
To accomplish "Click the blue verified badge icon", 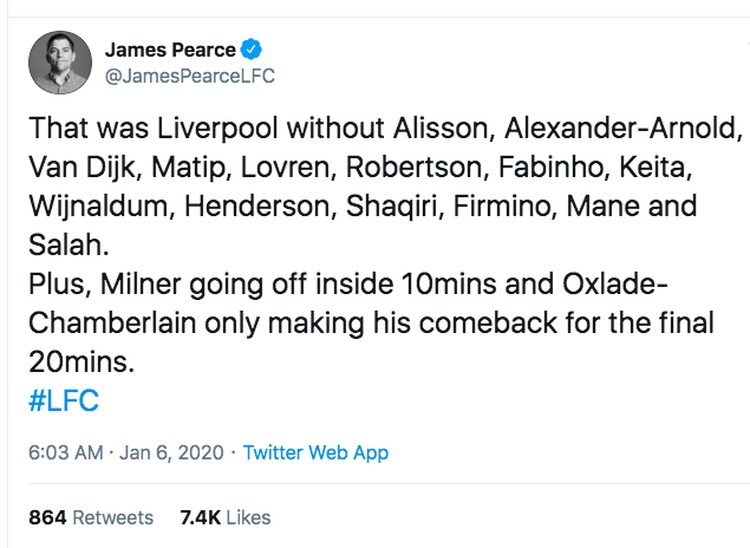I will click(254, 50).
